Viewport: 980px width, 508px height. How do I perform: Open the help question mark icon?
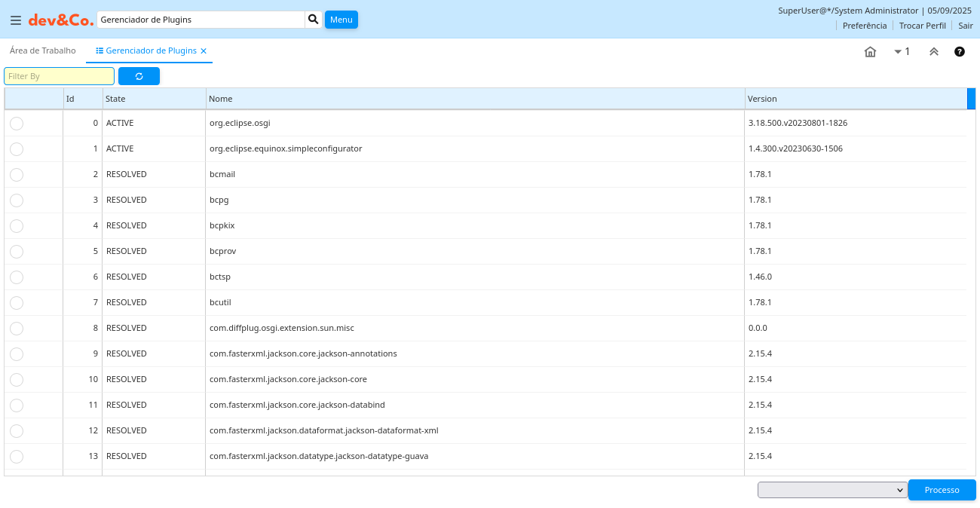click(960, 52)
